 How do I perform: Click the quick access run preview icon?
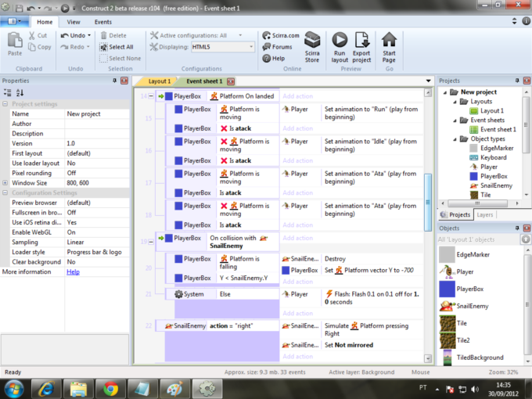coord(65,8)
